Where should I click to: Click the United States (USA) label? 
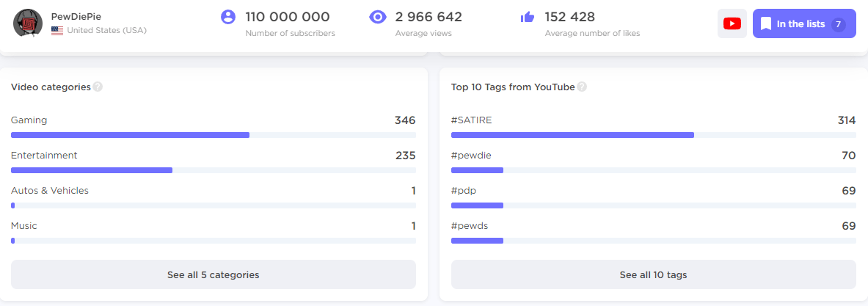(x=107, y=30)
